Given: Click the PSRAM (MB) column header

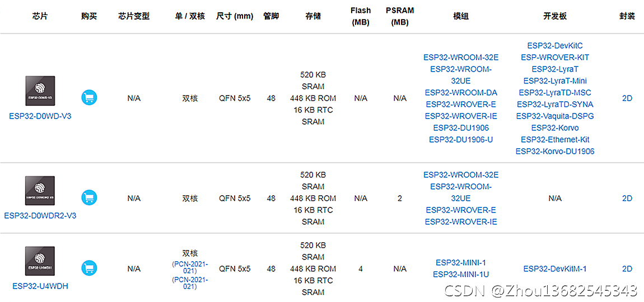Looking at the screenshot, I should (400, 16).
